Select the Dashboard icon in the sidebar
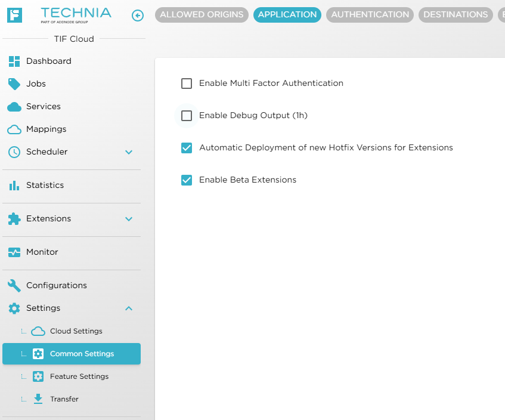505x420 pixels. tap(13, 61)
